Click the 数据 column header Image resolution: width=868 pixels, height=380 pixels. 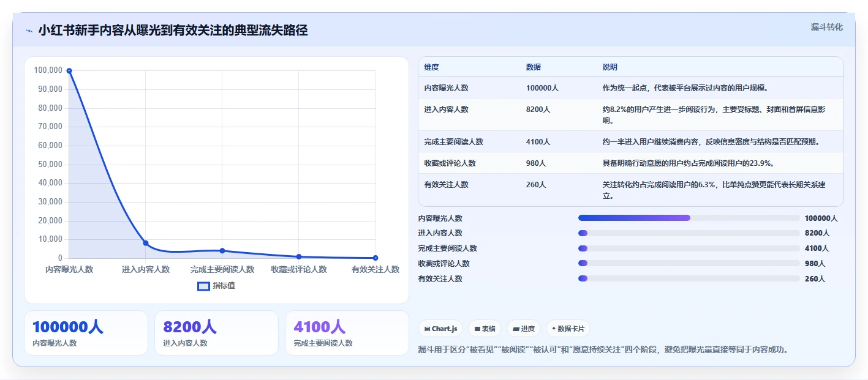534,67
